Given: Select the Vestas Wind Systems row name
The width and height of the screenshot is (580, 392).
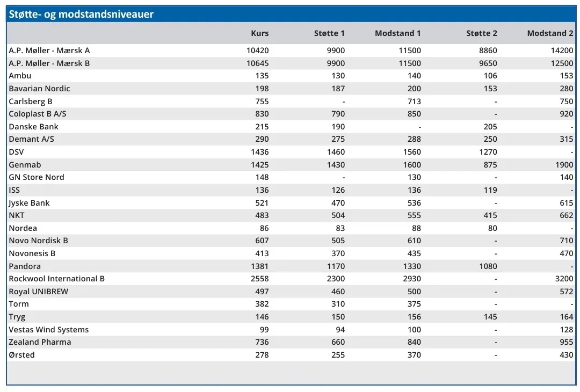Looking at the screenshot, I should click(49, 330).
